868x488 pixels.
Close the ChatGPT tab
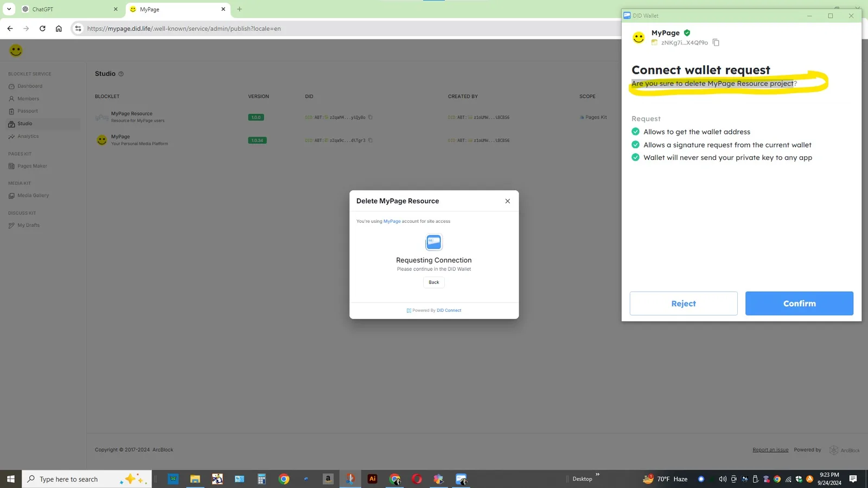[116, 9]
